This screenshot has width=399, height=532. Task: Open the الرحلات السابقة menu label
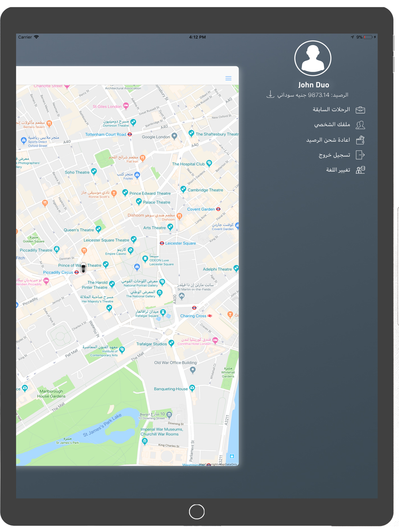331,109
